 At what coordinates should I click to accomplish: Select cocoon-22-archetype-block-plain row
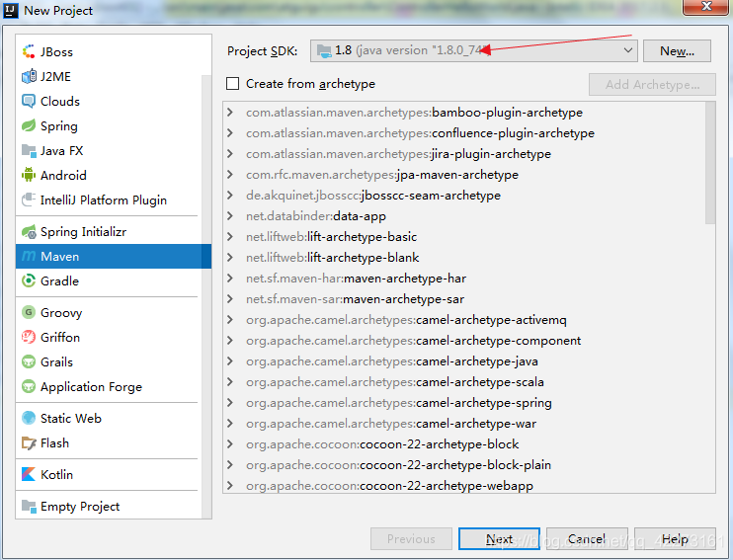coord(464,464)
